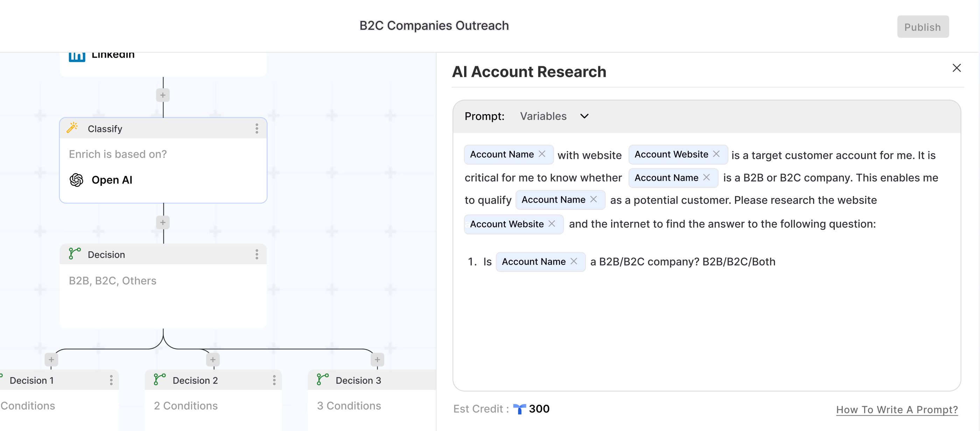The height and width of the screenshot is (431, 980).
Task: Remove the first Account Website variable chip
Action: click(716, 154)
